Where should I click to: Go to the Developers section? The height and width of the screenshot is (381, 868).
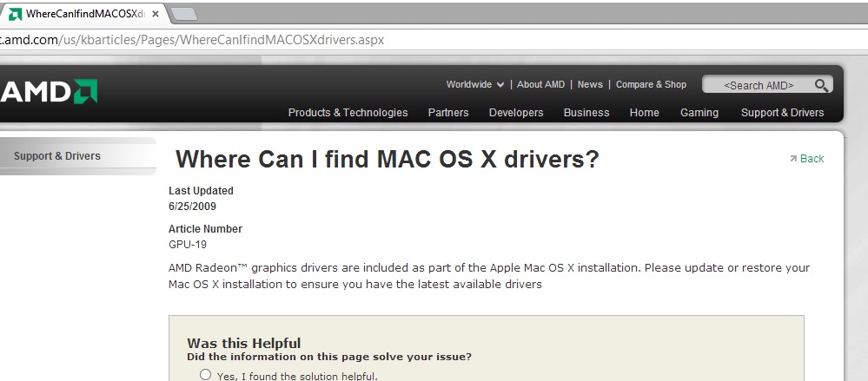516,113
